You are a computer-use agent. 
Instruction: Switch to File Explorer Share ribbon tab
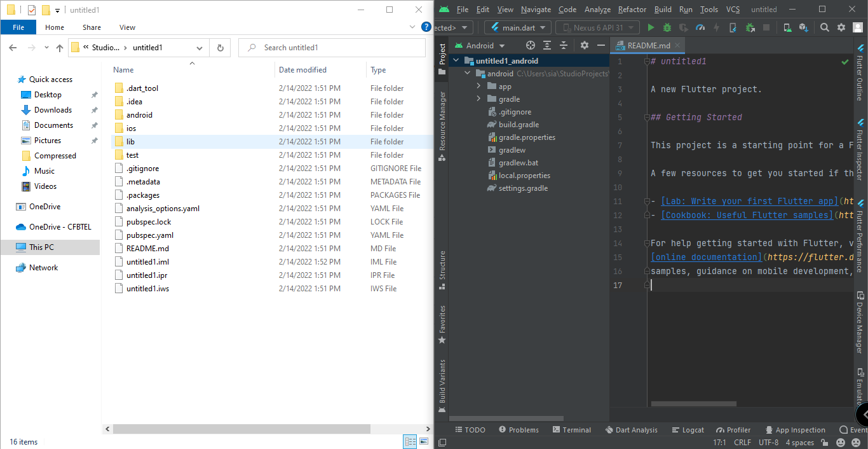[x=92, y=27]
